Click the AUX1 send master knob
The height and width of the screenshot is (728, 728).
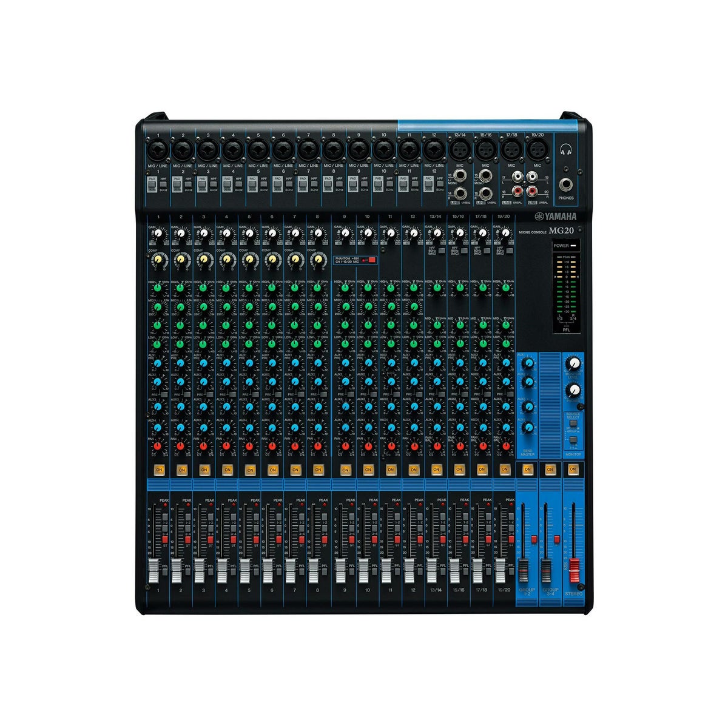pos(528,363)
